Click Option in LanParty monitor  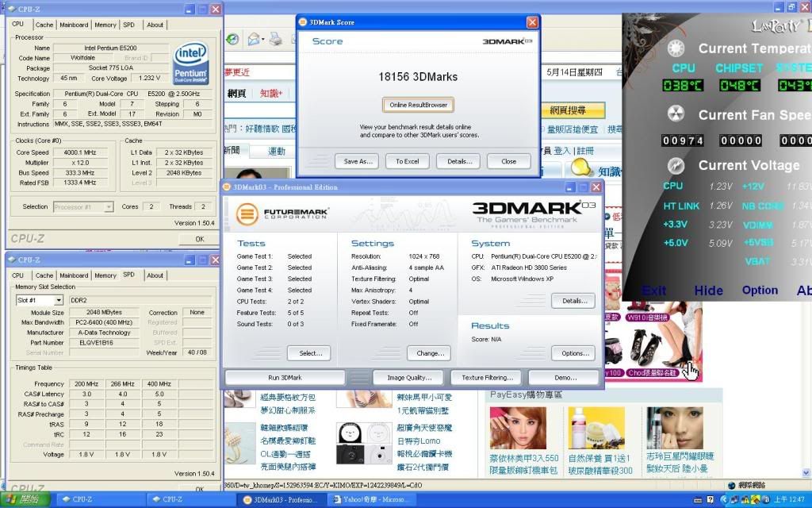760,291
